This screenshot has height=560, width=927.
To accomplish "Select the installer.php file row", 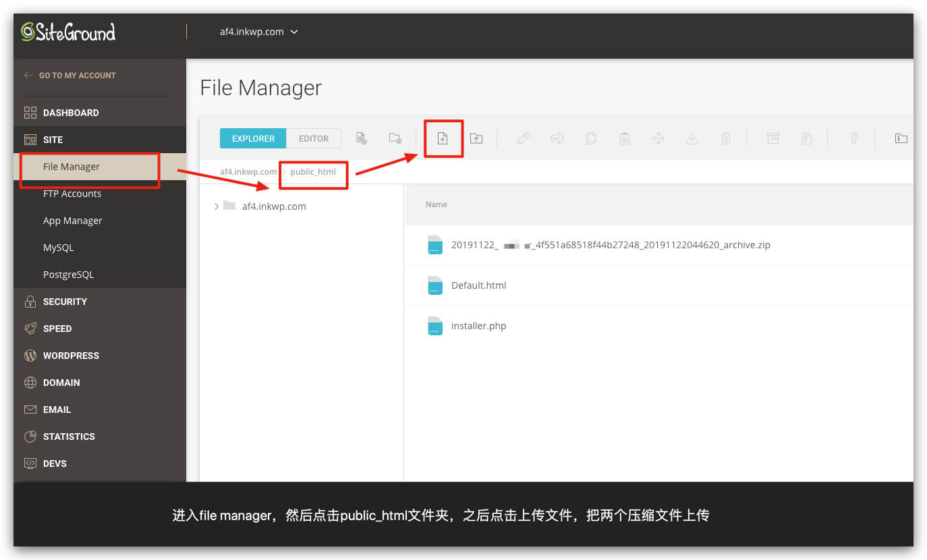I will [x=478, y=326].
